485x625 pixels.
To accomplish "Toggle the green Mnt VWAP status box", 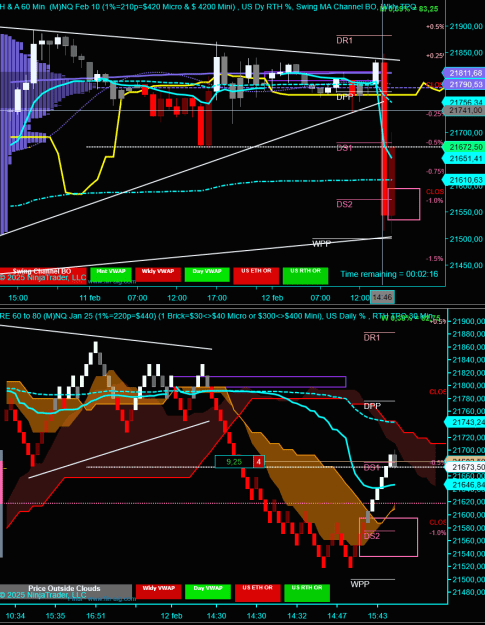I will (x=111, y=274).
